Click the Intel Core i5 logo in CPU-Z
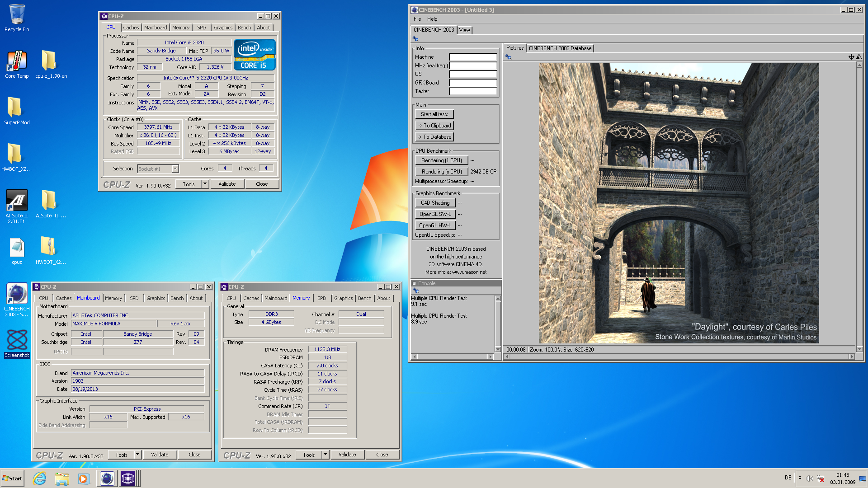Viewport: 868px width, 488px height. (255, 55)
